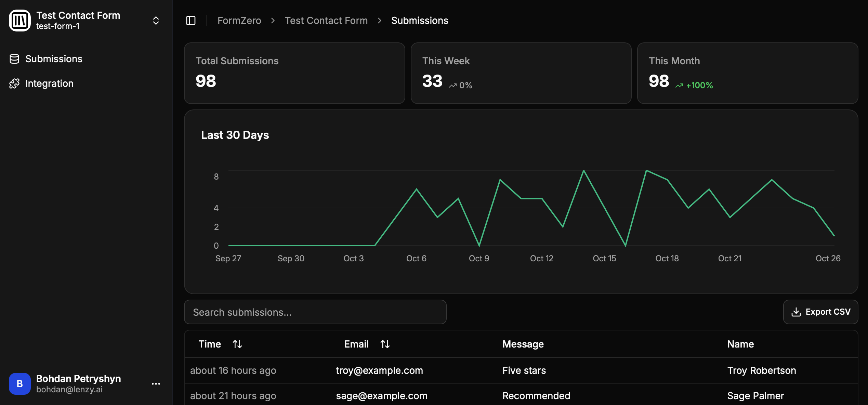This screenshot has width=868, height=405.
Task: Go to FormZero breadcrumb link
Action: tap(239, 21)
